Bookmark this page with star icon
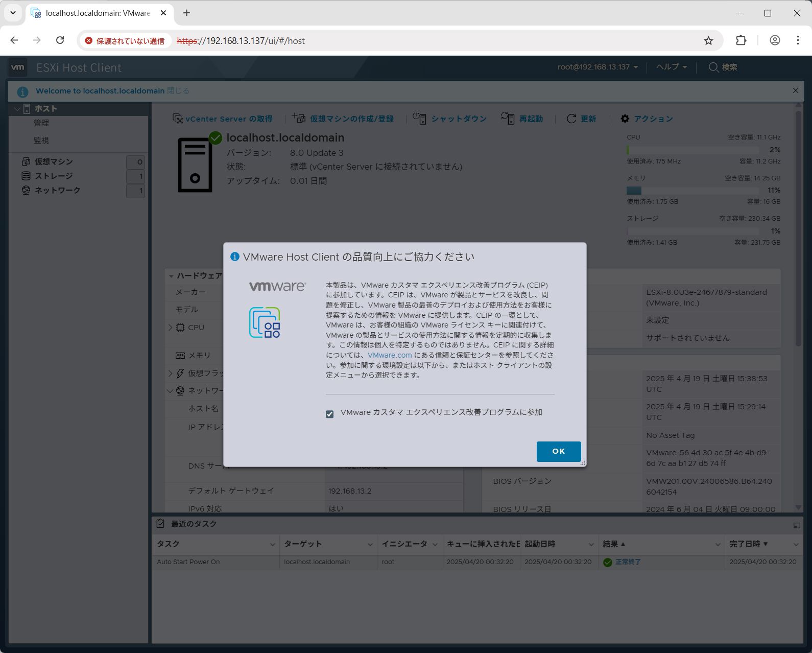812x653 pixels. [x=708, y=40]
